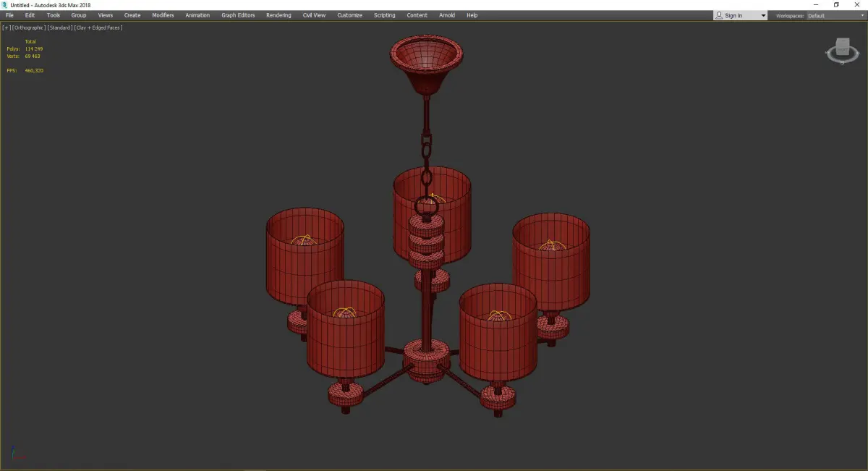The image size is (868, 471).
Task: Open the Civil View menu
Action: pyautogui.click(x=314, y=15)
